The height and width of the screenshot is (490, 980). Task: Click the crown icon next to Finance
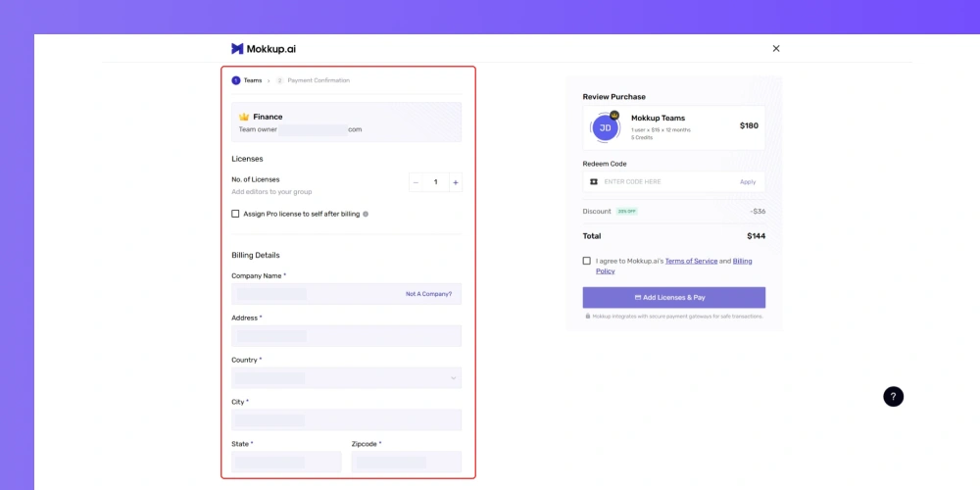pyautogui.click(x=244, y=117)
